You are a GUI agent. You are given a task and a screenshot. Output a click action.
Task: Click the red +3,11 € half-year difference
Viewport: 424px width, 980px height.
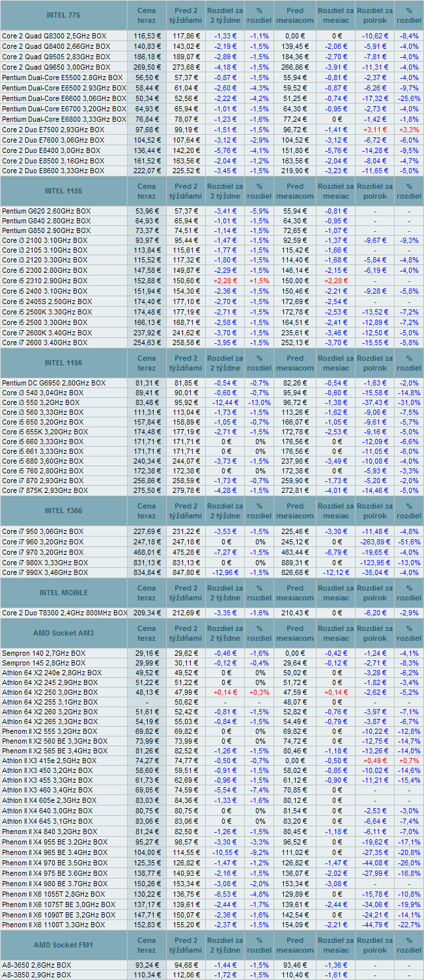pos(375,130)
